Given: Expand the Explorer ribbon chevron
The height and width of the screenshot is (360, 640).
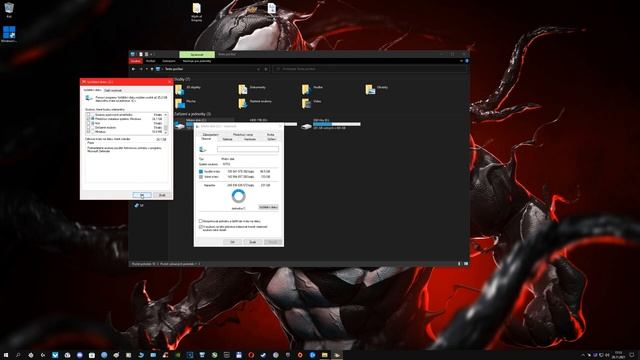Looking at the screenshot, I should point(461,61).
